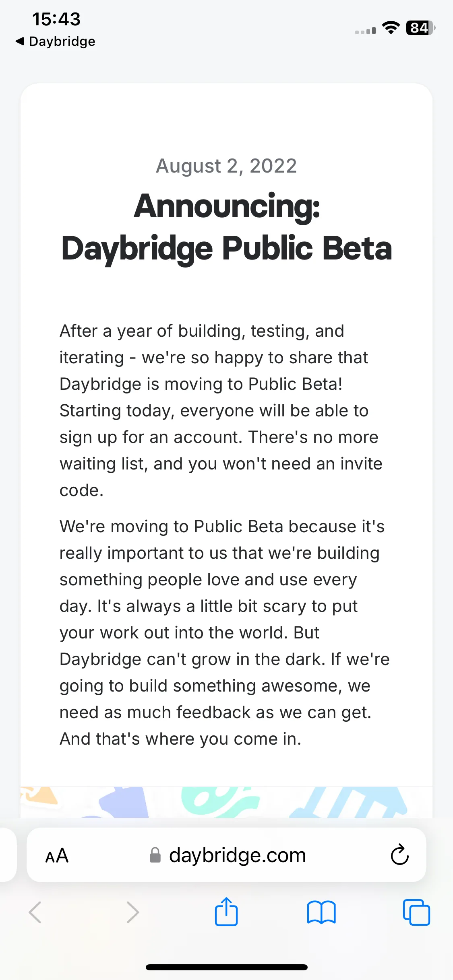
Task: Open the tab overview icon
Action: [416, 912]
